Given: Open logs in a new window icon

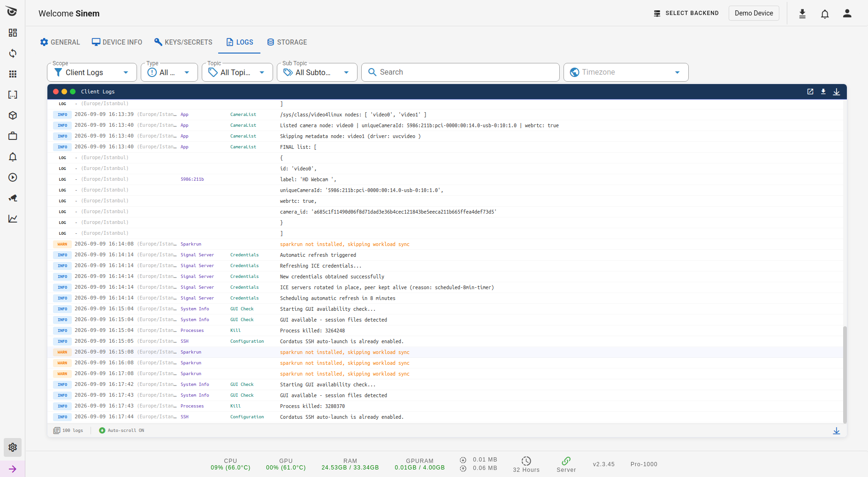Looking at the screenshot, I should (810, 92).
